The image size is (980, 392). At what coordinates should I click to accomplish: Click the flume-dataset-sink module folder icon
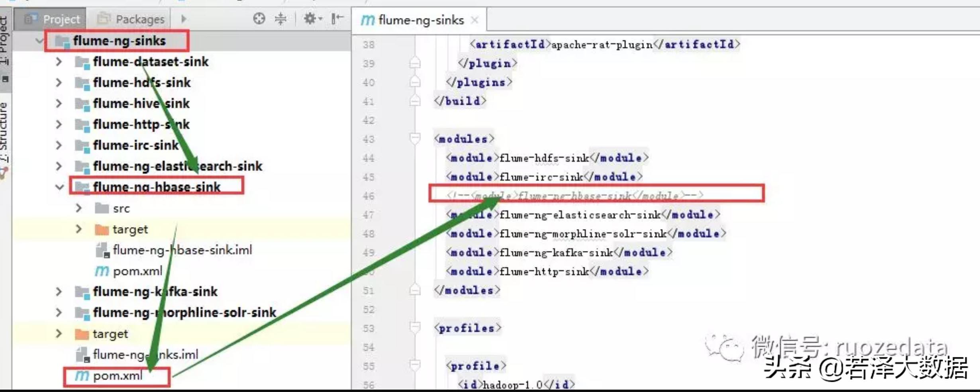point(82,62)
